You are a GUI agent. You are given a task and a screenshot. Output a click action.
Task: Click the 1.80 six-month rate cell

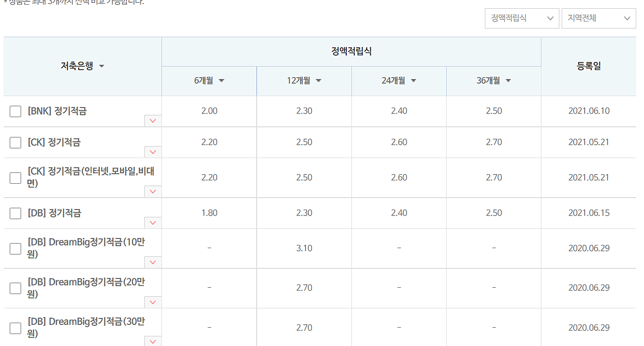click(x=209, y=213)
